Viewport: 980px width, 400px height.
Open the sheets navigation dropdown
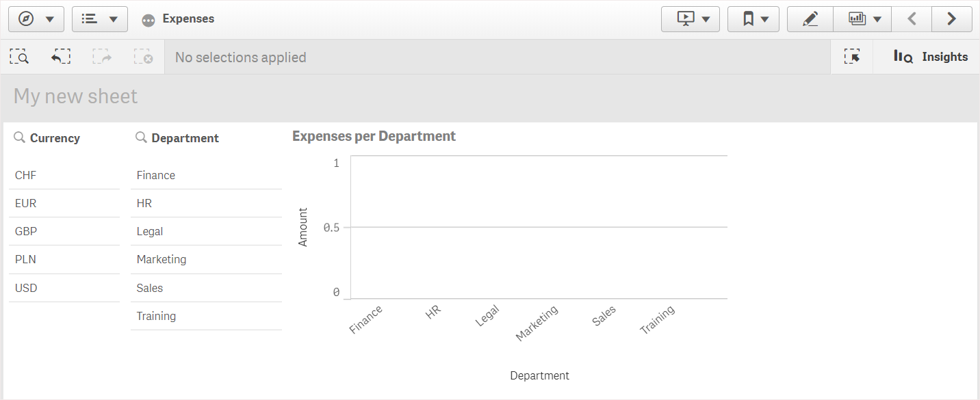click(99, 18)
